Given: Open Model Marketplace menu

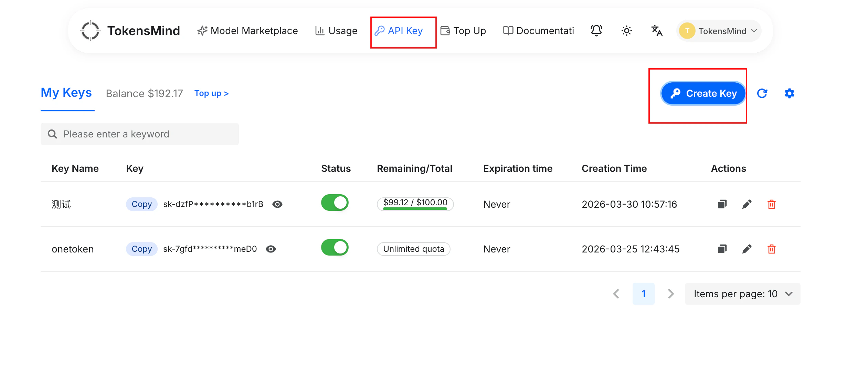Looking at the screenshot, I should coord(247,31).
